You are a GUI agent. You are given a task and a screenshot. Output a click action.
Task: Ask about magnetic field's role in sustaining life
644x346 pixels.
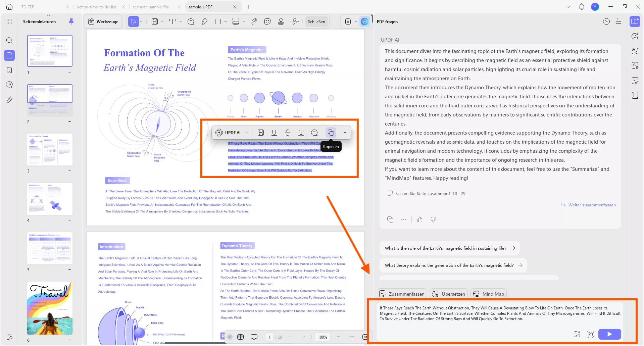click(x=450, y=248)
